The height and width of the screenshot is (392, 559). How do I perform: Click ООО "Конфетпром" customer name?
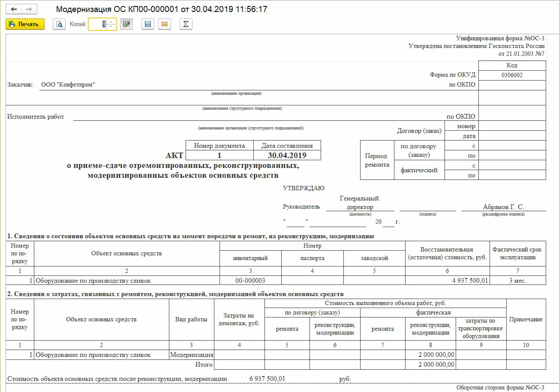(68, 84)
